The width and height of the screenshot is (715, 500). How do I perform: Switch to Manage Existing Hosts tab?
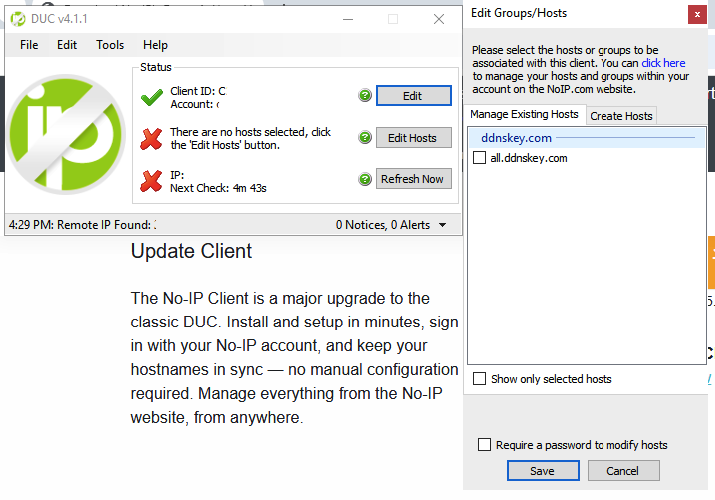[524, 114]
